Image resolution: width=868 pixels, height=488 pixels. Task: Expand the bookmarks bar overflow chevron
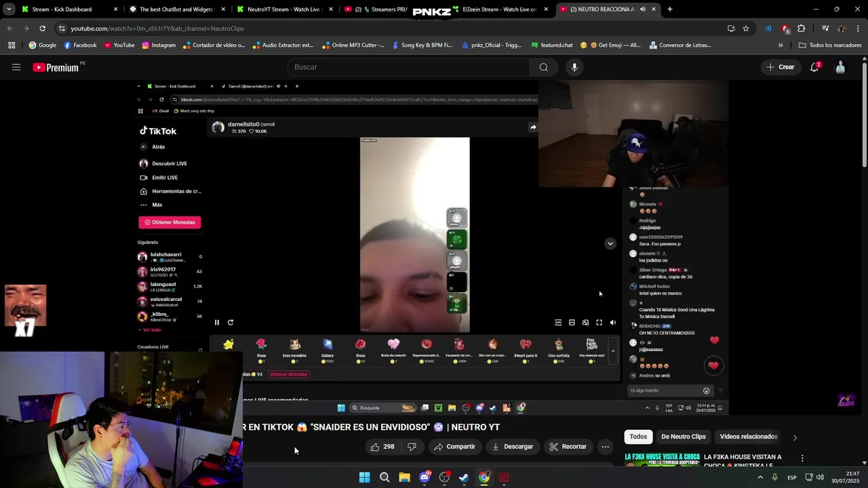781,45
